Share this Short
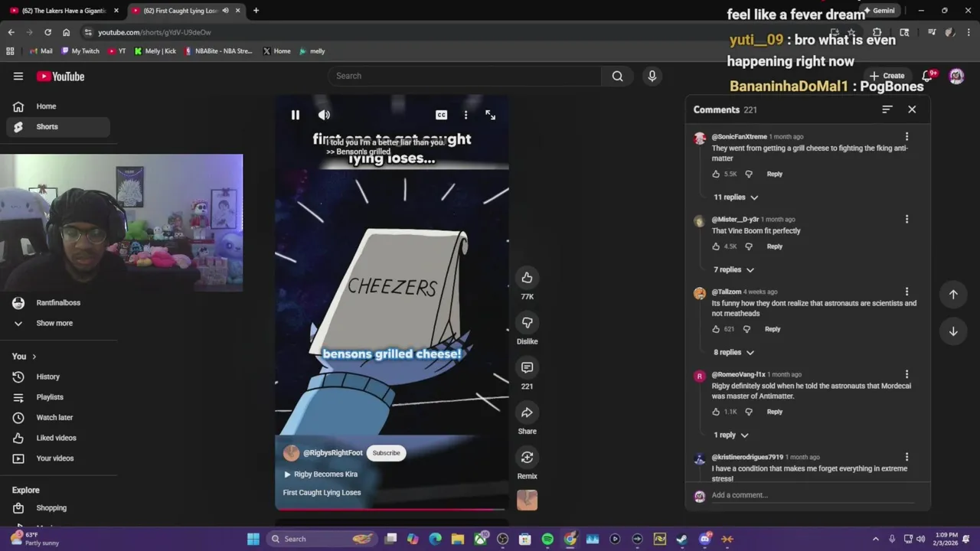Screen dimensions: 980x551 click(x=527, y=412)
